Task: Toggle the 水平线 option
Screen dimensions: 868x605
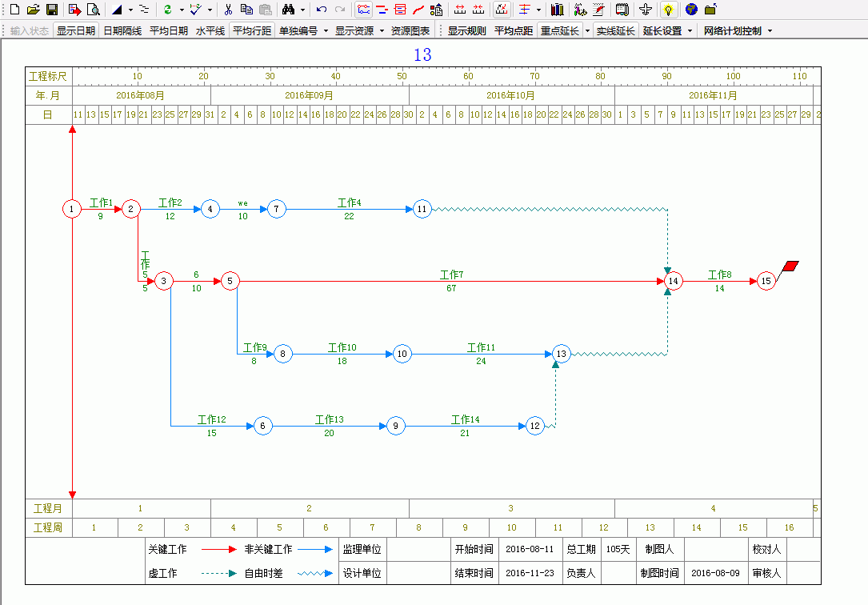Action: point(210,31)
